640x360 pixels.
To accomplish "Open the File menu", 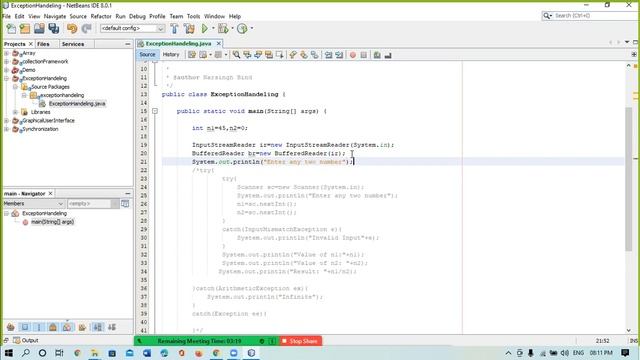I will [7, 16].
